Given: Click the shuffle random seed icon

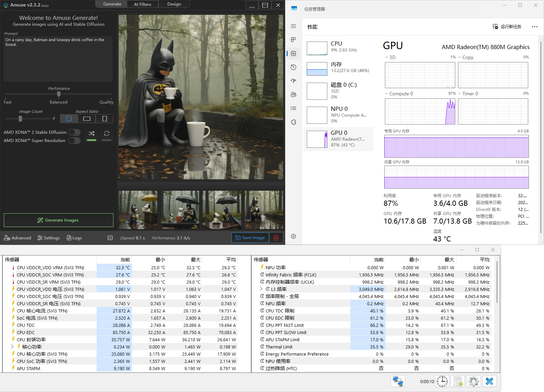Looking at the screenshot, I should [92, 133].
